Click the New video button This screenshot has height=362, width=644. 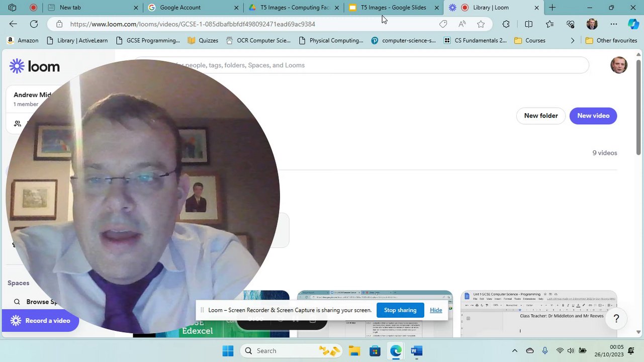pyautogui.click(x=593, y=116)
